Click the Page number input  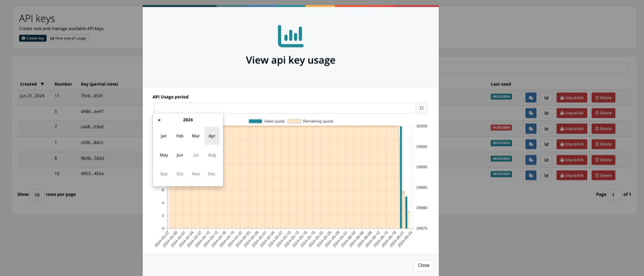pyautogui.click(x=614, y=195)
